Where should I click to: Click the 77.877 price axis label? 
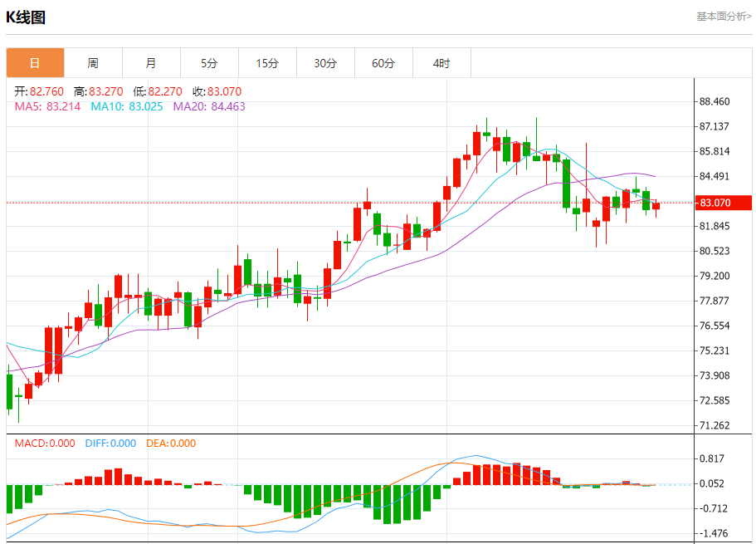point(715,301)
